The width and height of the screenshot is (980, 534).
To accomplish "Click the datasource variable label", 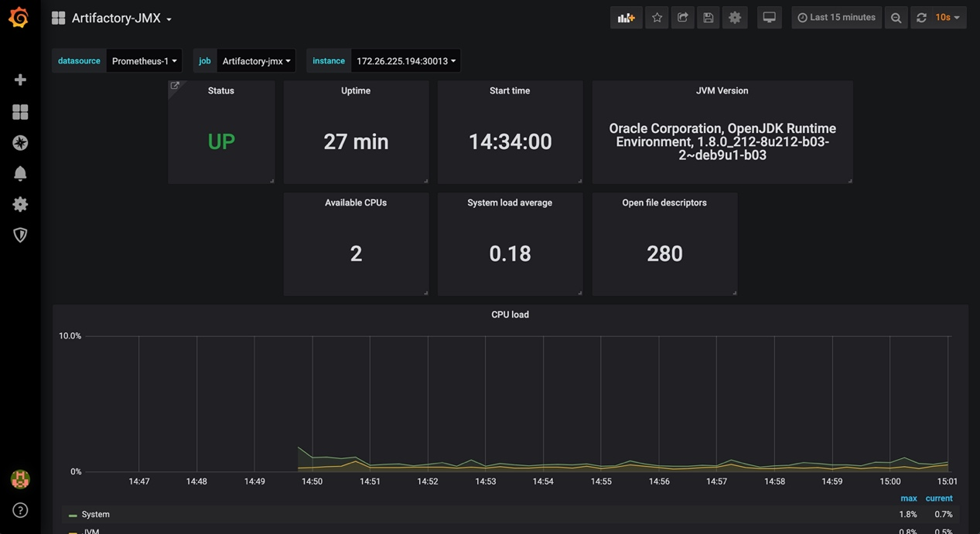I will click(x=79, y=61).
